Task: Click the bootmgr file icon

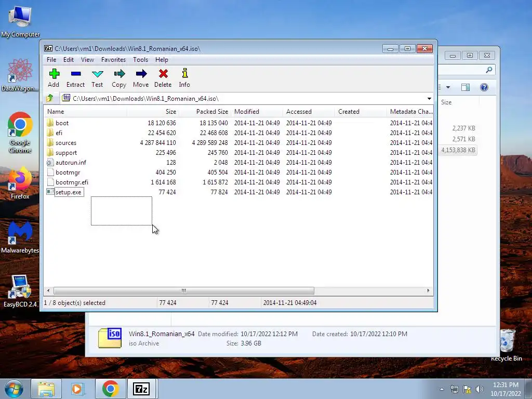Action: (x=50, y=172)
